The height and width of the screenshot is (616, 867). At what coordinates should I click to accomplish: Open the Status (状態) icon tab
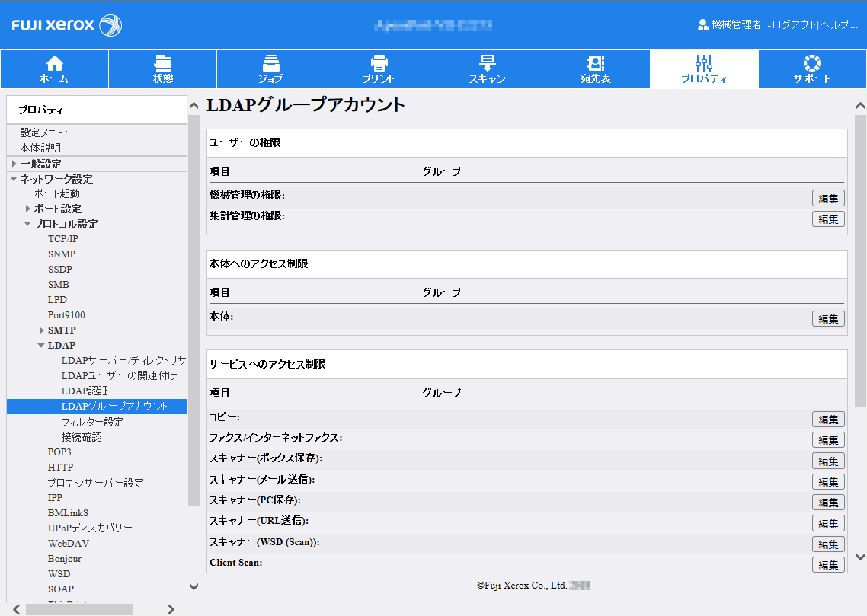click(x=162, y=63)
